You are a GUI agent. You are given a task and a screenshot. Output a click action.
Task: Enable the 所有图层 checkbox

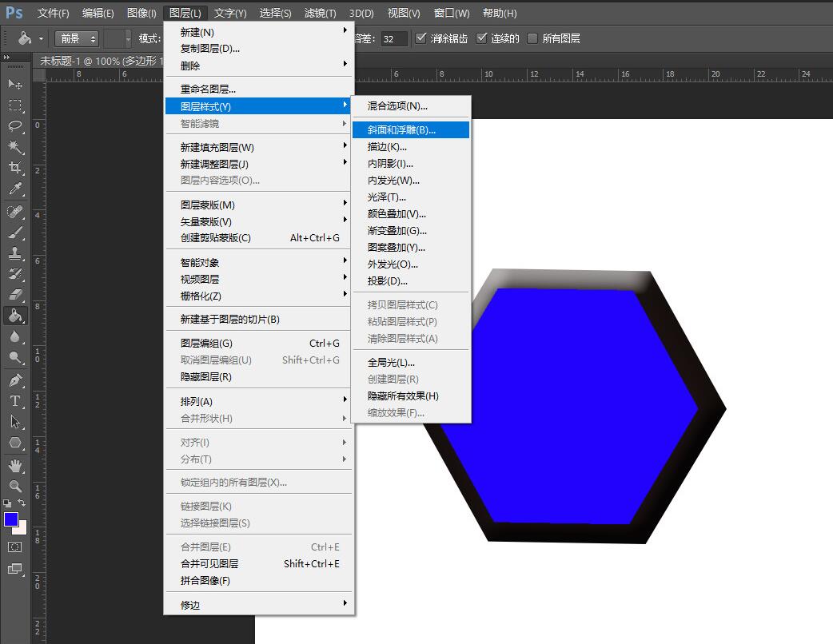531,38
